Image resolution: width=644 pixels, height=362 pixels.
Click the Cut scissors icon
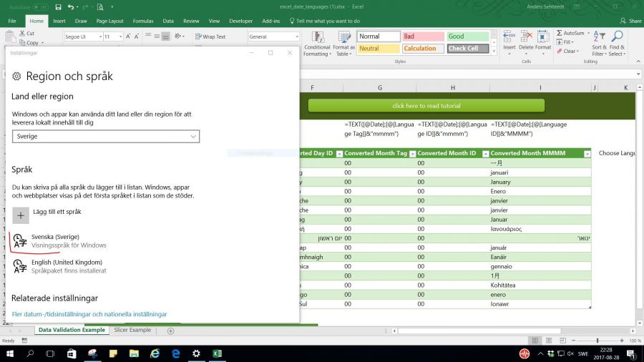tap(22, 33)
